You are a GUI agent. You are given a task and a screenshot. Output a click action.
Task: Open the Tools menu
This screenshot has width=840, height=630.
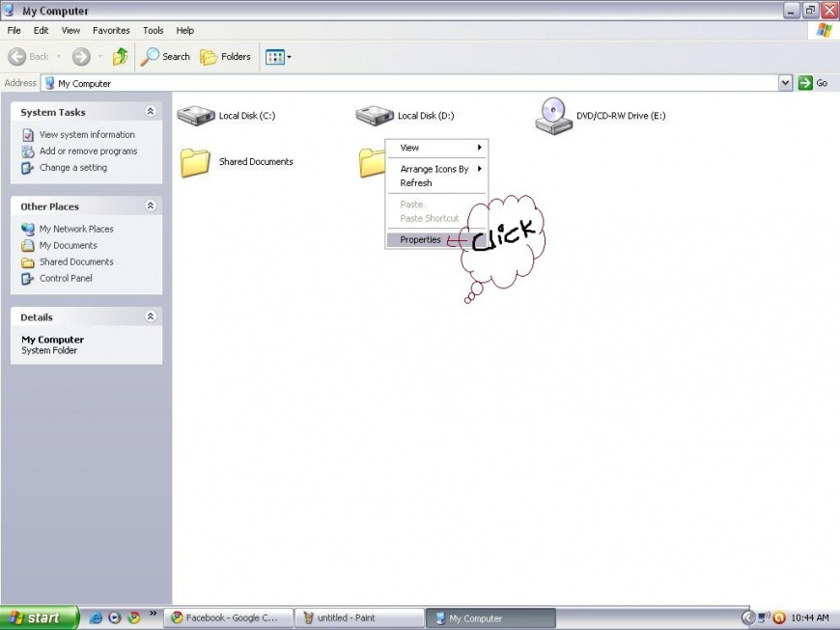(153, 31)
